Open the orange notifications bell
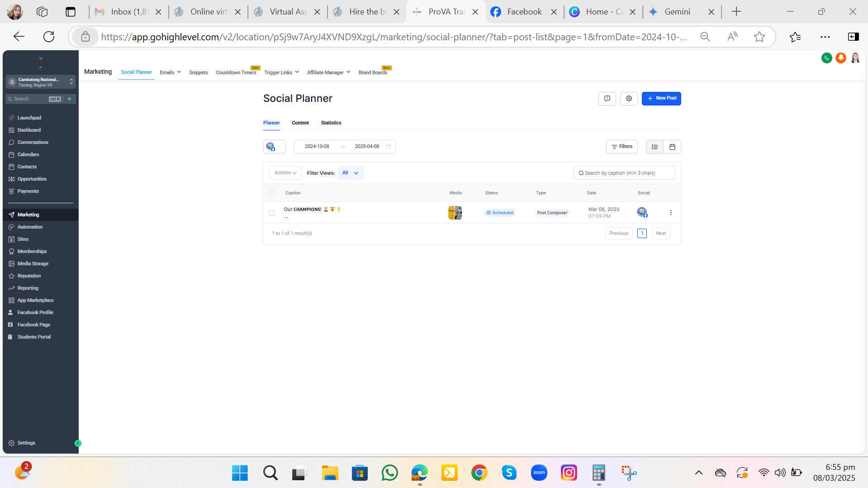The image size is (868, 488). (x=841, y=58)
